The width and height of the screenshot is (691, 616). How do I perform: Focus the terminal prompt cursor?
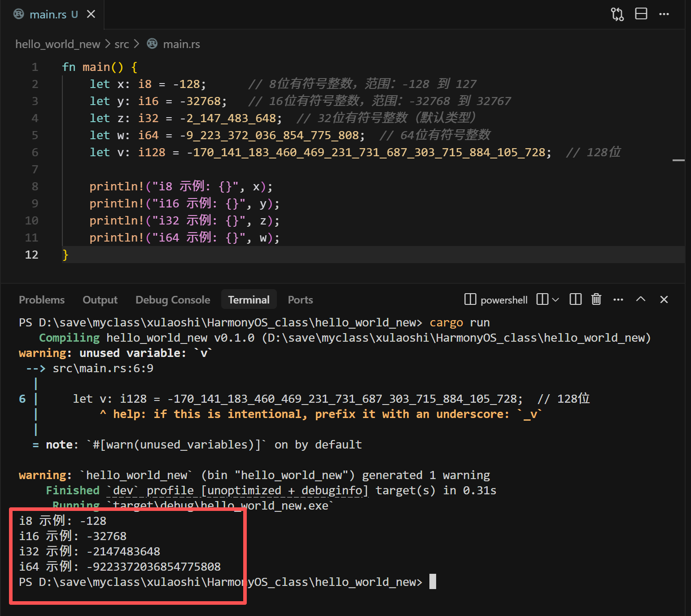click(433, 582)
